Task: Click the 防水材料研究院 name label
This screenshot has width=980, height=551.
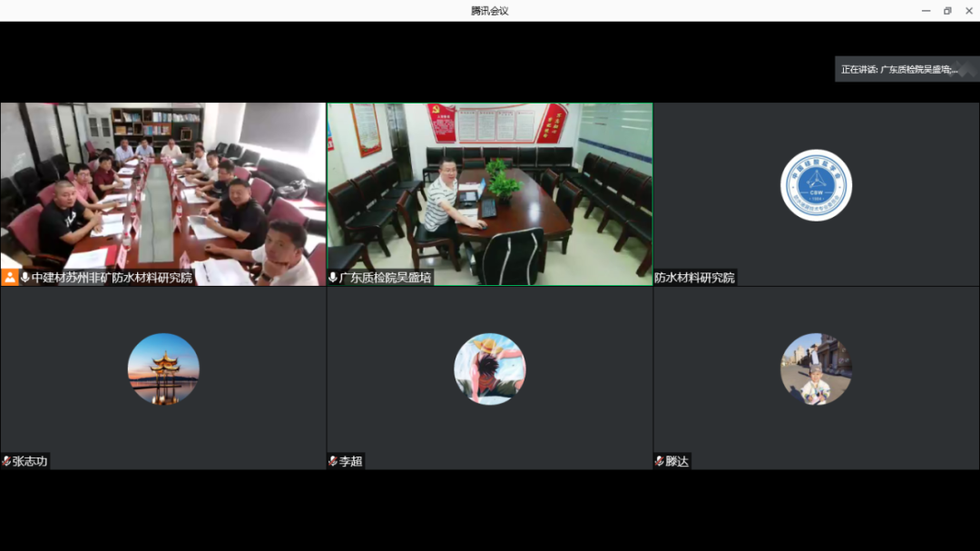Action: coord(695,277)
